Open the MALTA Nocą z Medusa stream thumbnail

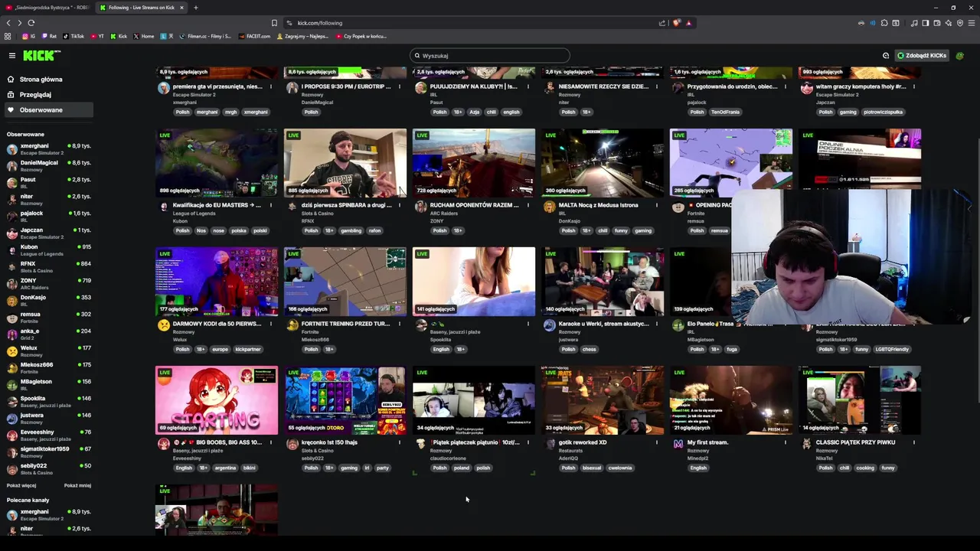coord(603,163)
